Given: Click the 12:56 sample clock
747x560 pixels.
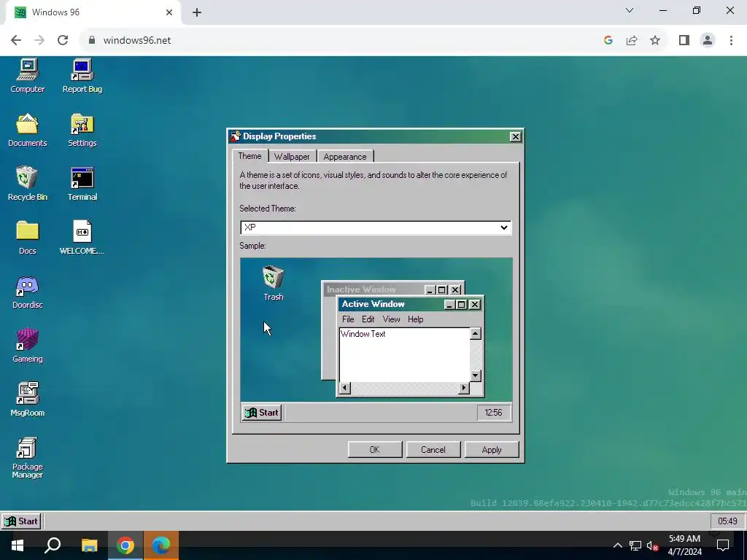Looking at the screenshot, I should point(494,413).
